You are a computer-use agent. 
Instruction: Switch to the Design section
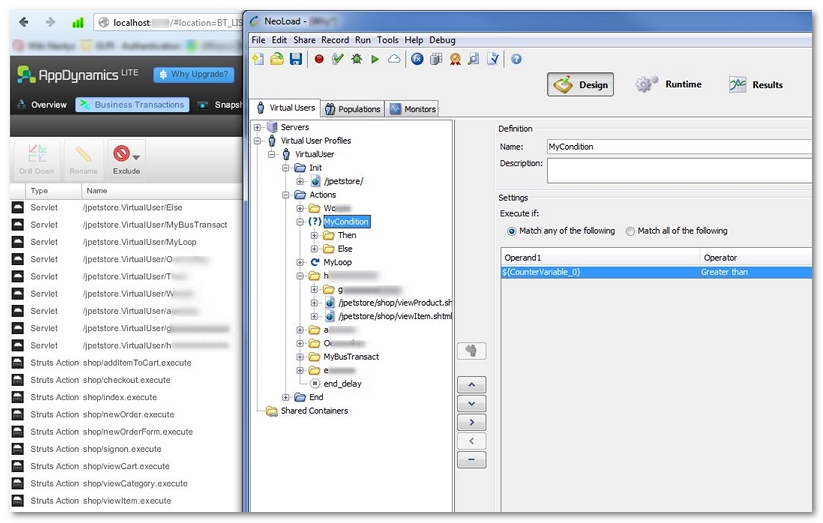580,85
